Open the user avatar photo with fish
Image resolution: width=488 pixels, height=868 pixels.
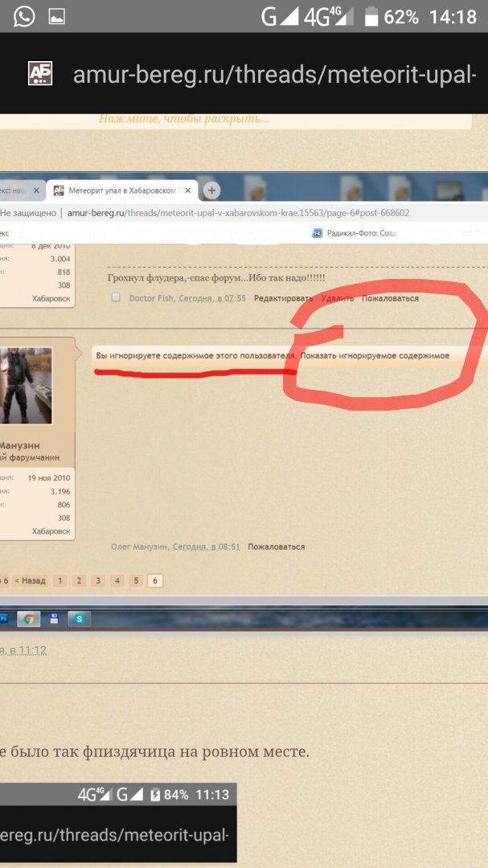(26, 385)
